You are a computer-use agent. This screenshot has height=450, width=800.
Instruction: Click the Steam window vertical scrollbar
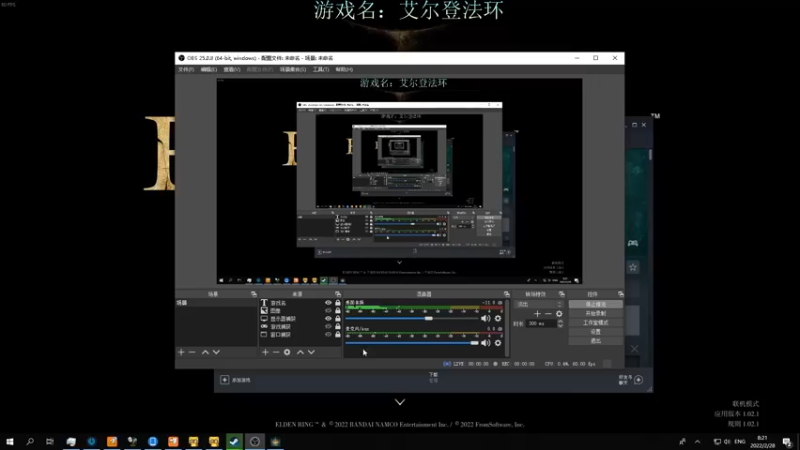coord(650,155)
